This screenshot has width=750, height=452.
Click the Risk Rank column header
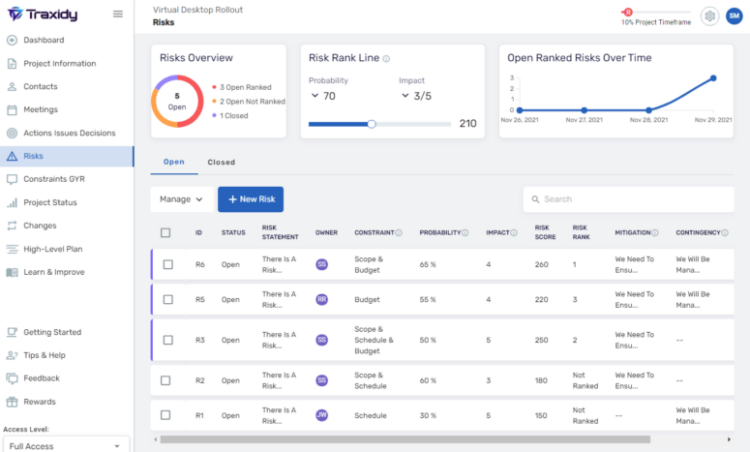pyautogui.click(x=581, y=232)
